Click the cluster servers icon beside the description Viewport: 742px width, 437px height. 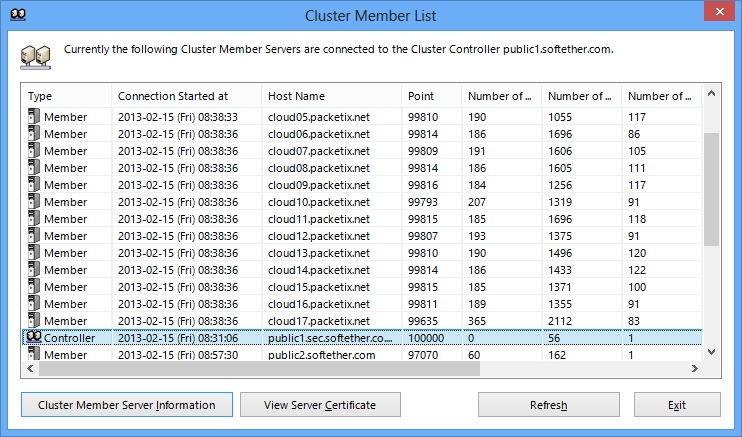(35, 57)
